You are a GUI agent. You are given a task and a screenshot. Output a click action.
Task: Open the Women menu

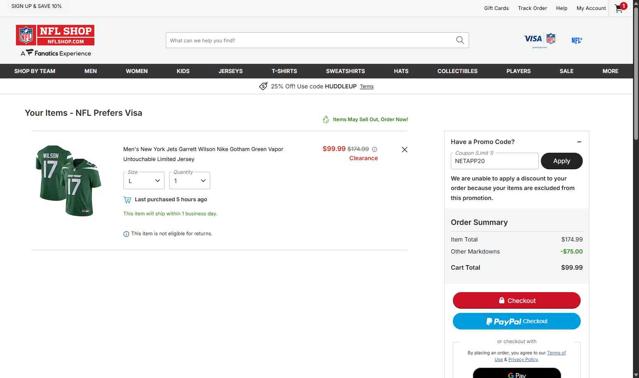tap(137, 71)
